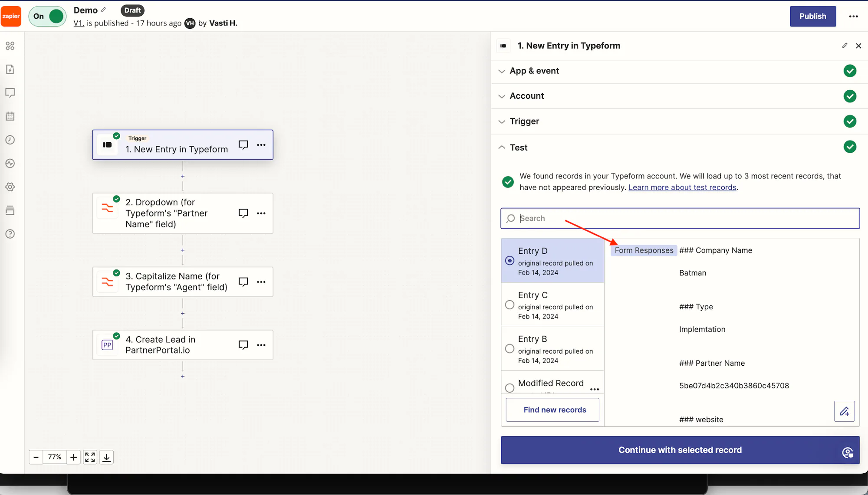Collapse the Test section
Viewport: 868px width, 495px height.
tap(679, 147)
